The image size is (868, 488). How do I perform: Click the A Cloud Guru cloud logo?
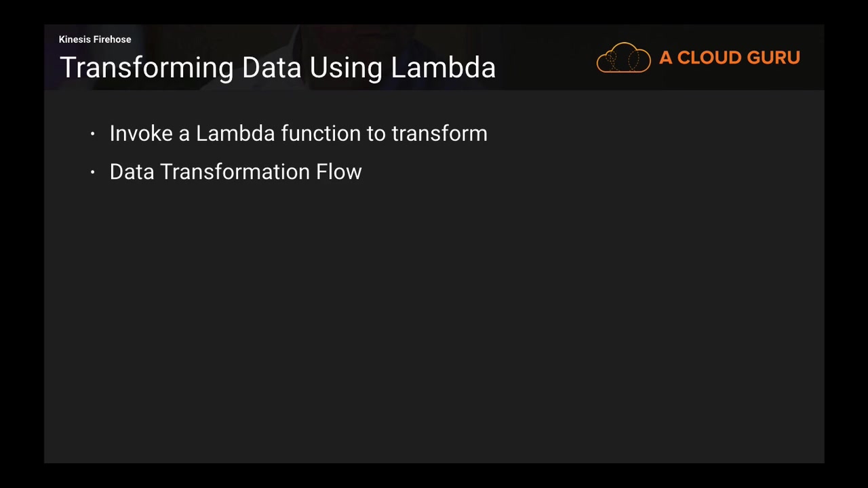point(623,58)
